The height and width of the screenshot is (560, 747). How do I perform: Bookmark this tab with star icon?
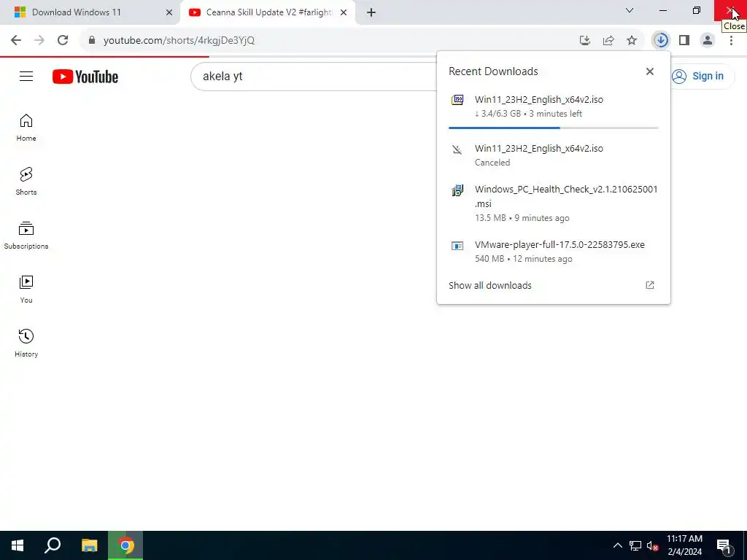coord(632,41)
